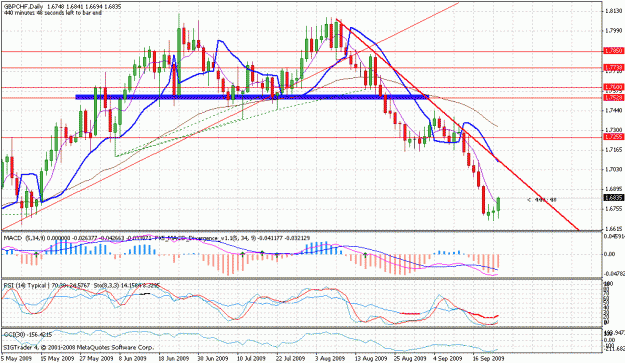Click the 8 Jun 2009 date label
625x363 pixels.
click(134, 358)
